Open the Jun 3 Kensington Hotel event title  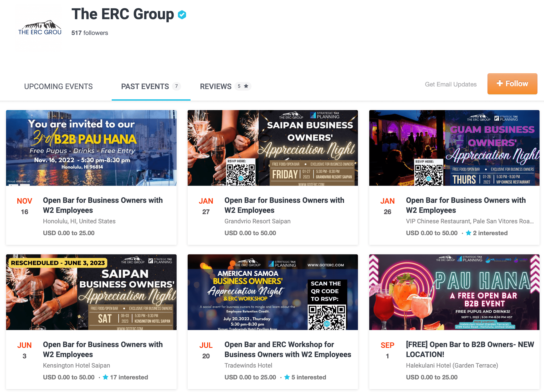point(103,349)
